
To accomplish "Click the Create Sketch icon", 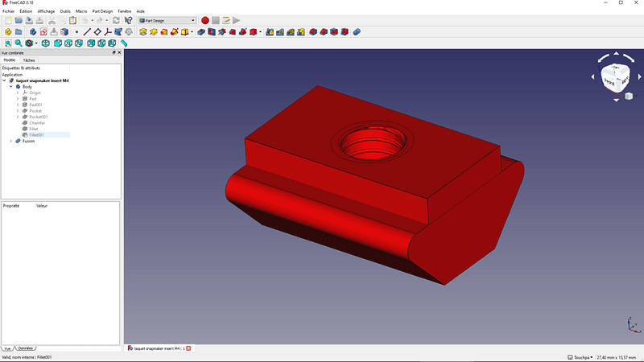I will pyautogui.click(x=43, y=32).
